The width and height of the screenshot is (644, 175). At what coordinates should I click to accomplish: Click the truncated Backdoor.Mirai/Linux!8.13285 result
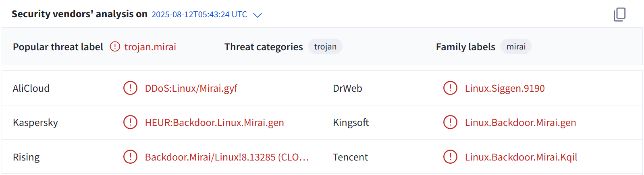(x=227, y=157)
